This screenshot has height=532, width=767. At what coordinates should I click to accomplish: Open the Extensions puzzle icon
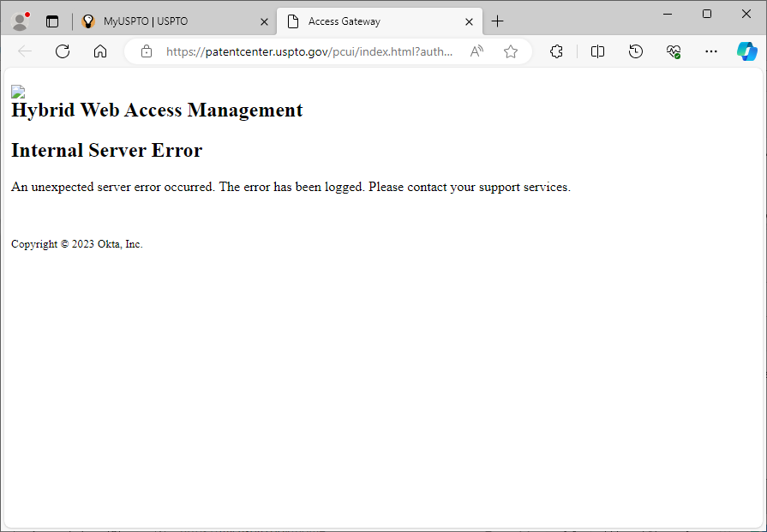click(x=557, y=51)
